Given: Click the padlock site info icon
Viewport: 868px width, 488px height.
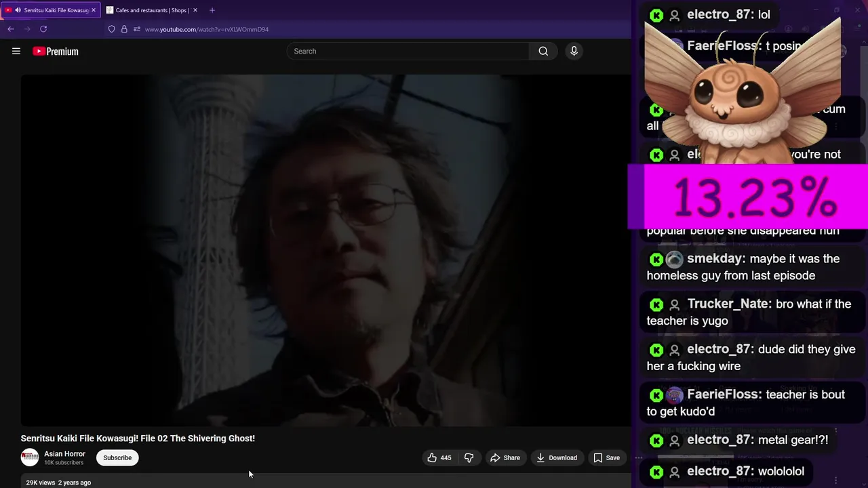Looking at the screenshot, I should click(x=124, y=29).
